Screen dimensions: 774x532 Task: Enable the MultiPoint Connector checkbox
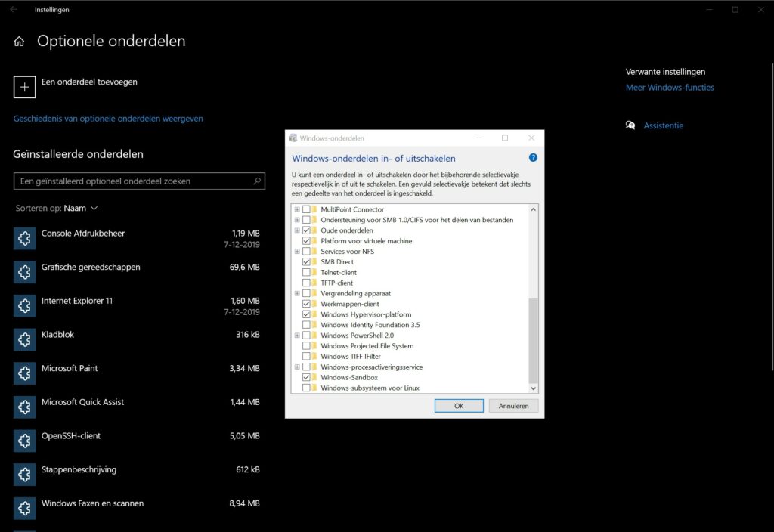306,209
